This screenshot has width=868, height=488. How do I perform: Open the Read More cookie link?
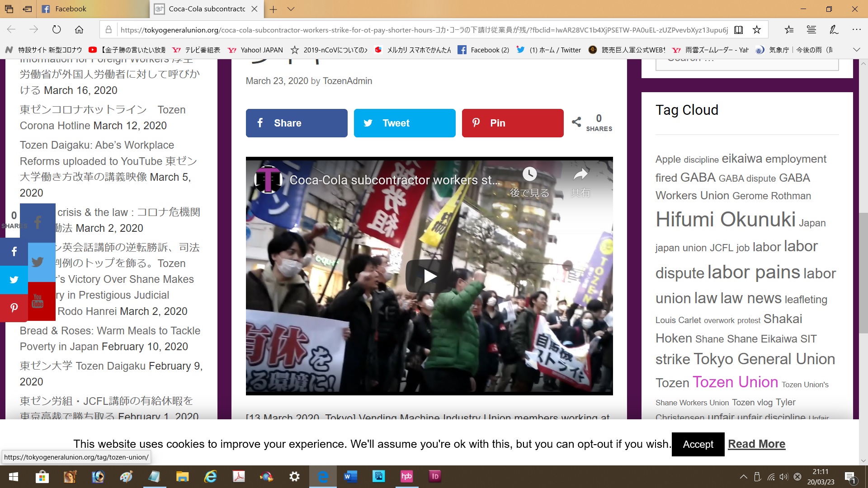click(756, 444)
